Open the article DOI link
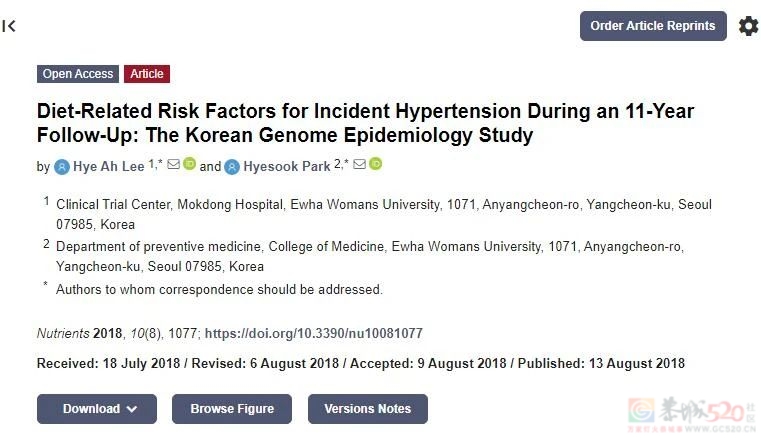Screen dimensions: 761x438 (313, 333)
